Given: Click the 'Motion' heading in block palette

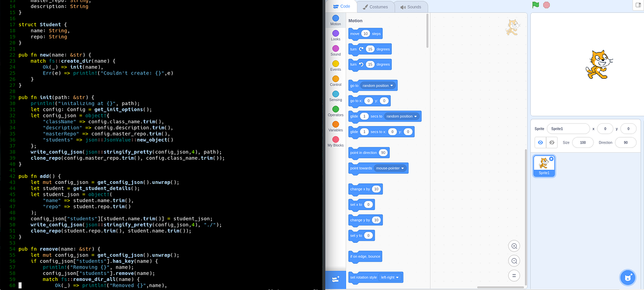Looking at the screenshot, I should point(355,21).
